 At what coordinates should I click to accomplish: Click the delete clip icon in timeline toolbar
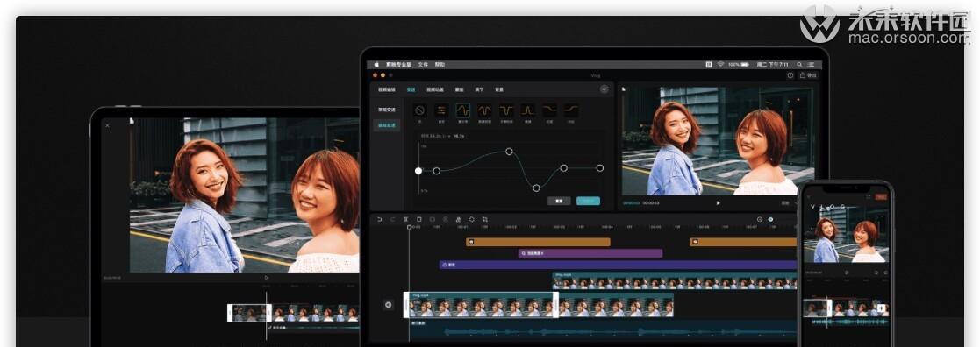418,220
